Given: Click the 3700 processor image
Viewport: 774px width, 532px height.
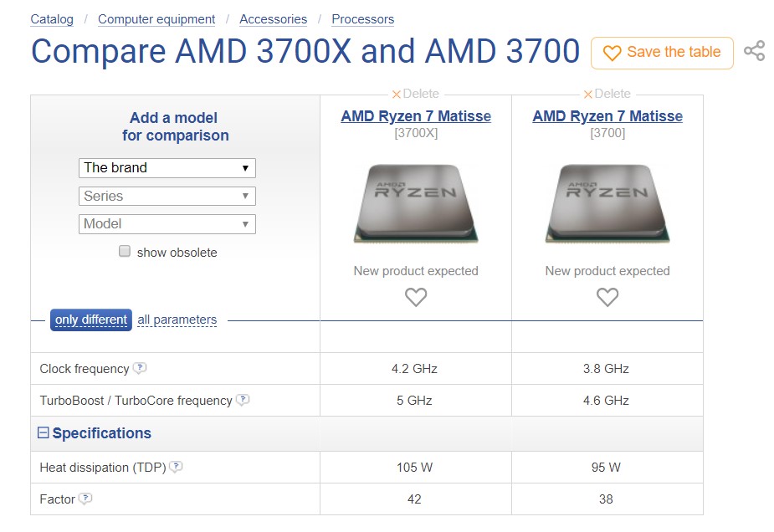Looking at the screenshot, I should tap(607, 204).
